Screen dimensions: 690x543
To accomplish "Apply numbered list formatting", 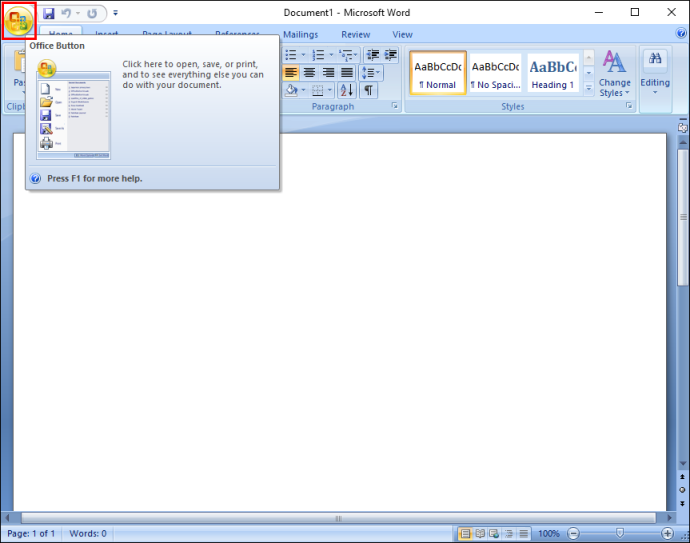I will (318, 55).
